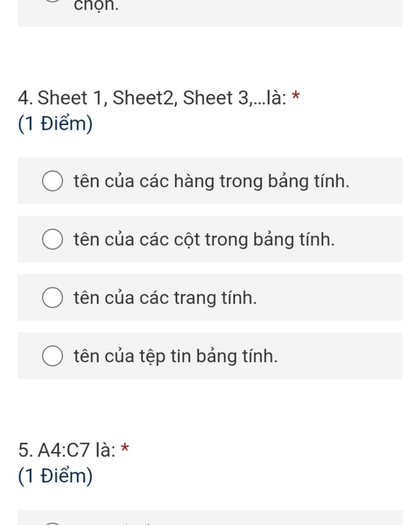Click the cut-off first answer box under question 5

210,518
